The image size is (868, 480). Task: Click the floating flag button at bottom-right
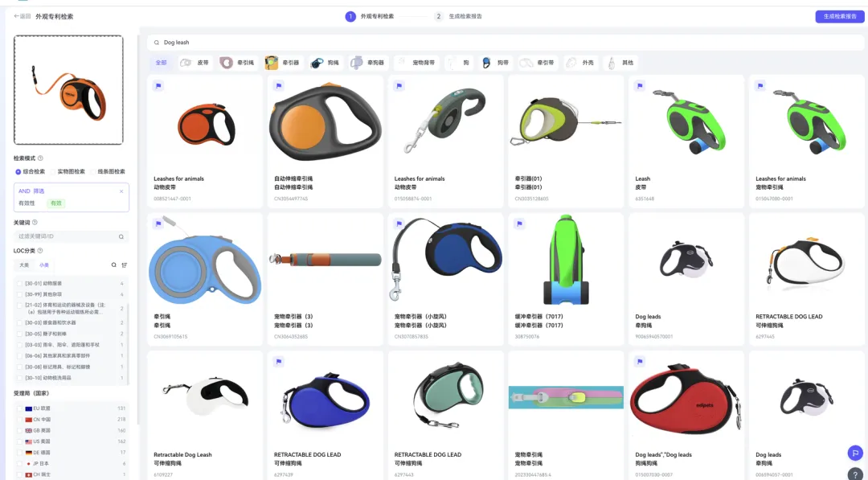click(x=854, y=453)
